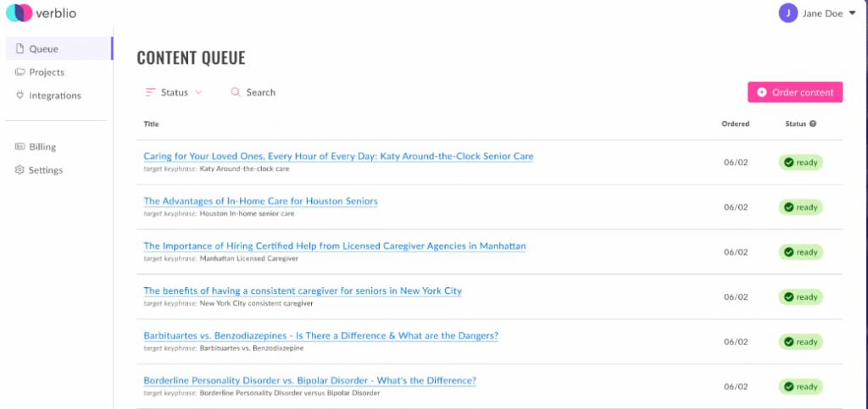Click the Title column header
Viewport: 868px width, 409px height.
[x=151, y=124]
